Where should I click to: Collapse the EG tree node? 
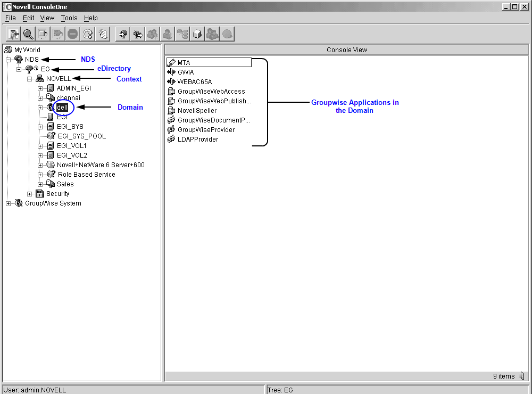coord(19,69)
